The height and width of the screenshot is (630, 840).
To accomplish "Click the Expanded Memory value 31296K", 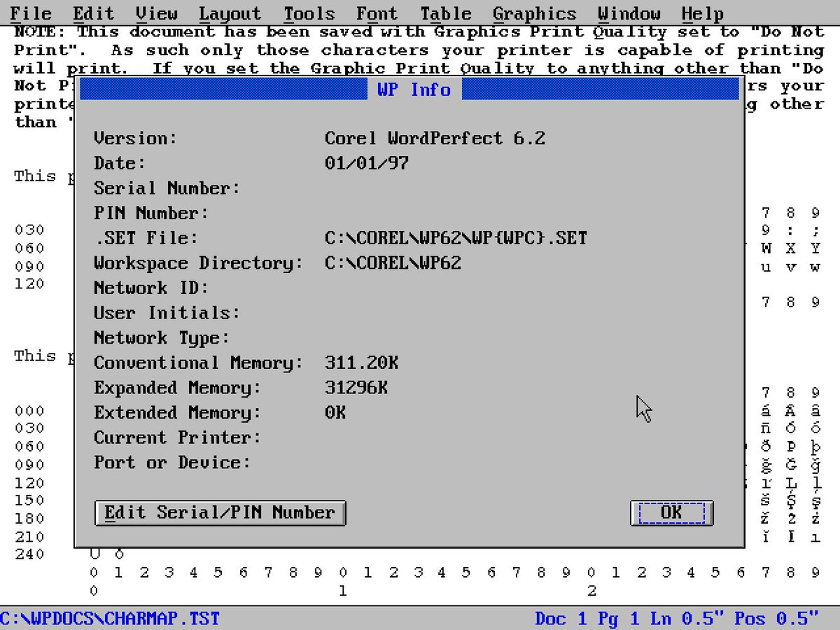I will (356, 388).
